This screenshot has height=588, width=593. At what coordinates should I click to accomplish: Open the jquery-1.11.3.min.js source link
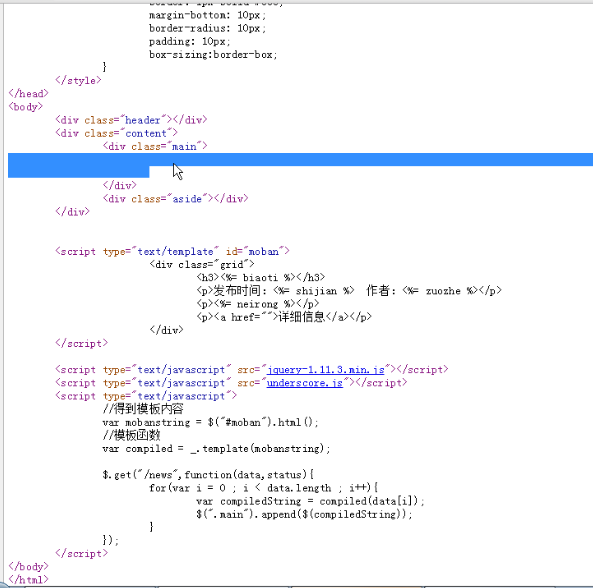tap(325, 369)
